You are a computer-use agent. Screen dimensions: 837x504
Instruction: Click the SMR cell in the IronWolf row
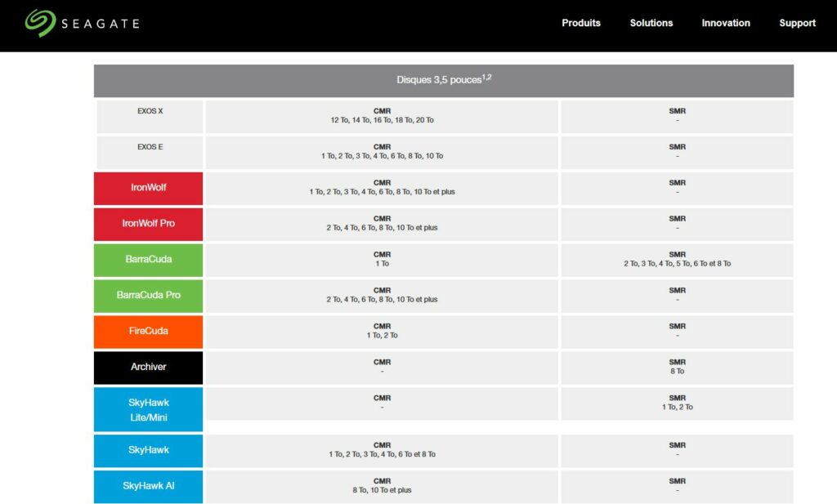(678, 188)
